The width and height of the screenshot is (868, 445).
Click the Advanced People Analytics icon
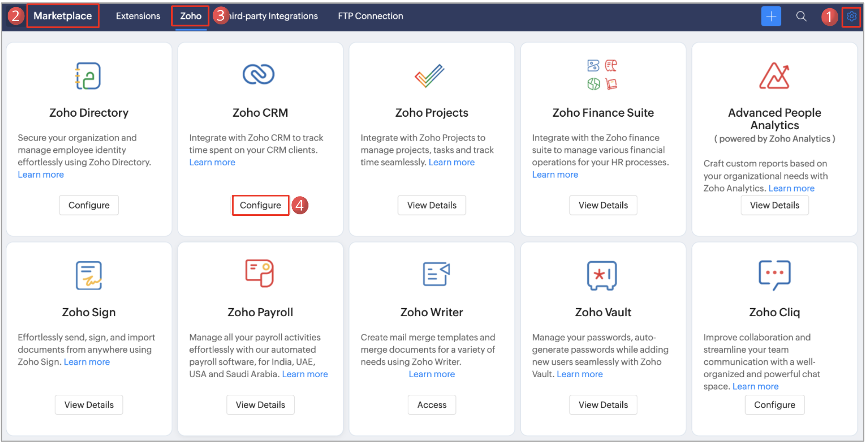point(774,76)
